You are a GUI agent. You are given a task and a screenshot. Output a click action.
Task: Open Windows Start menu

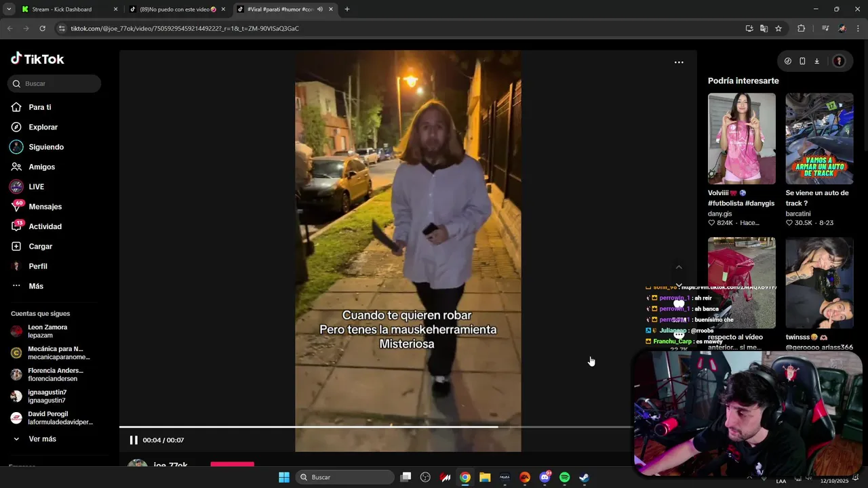(284, 477)
